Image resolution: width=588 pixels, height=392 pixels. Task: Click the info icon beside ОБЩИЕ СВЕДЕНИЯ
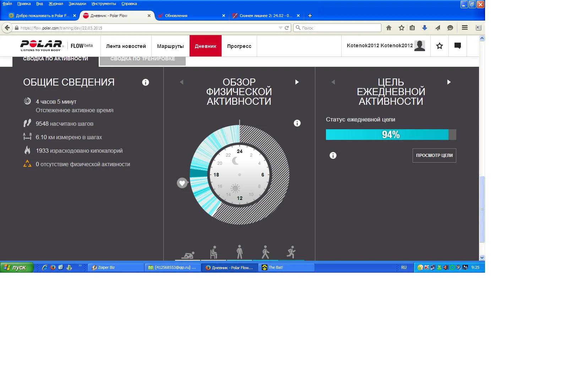coord(146,82)
